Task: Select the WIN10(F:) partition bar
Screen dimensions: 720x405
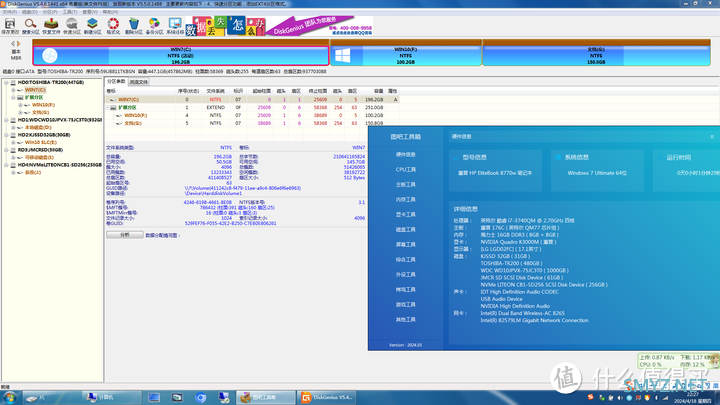Action: [x=405, y=55]
